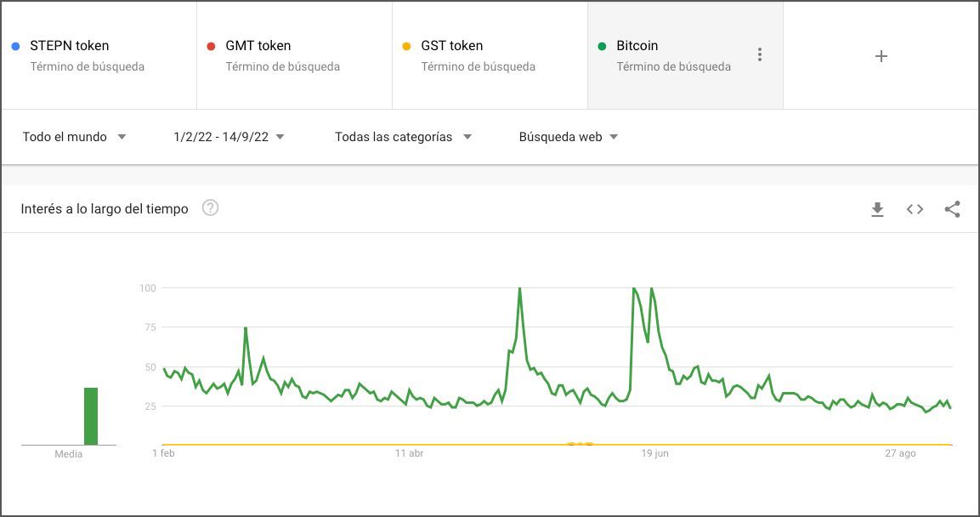This screenshot has height=517, width=980.
Task: Share the interest over time chart
Action: [952, 209]
